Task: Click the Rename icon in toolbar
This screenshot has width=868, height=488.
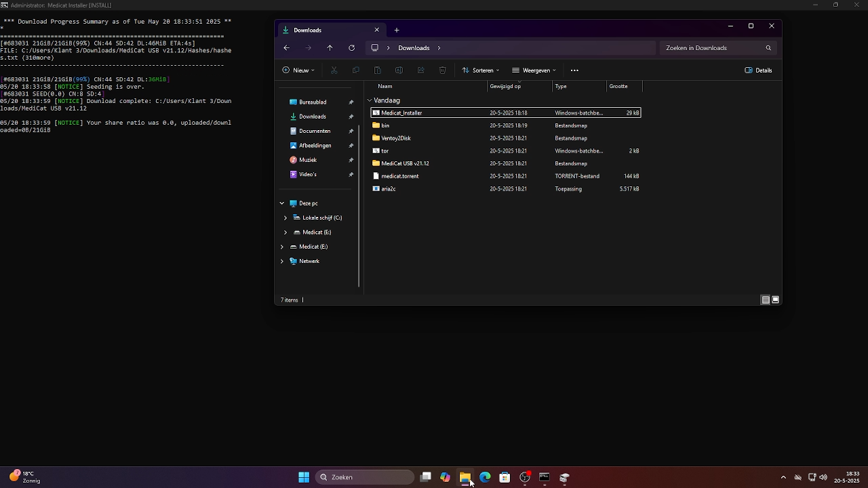Action: (399, 70)
